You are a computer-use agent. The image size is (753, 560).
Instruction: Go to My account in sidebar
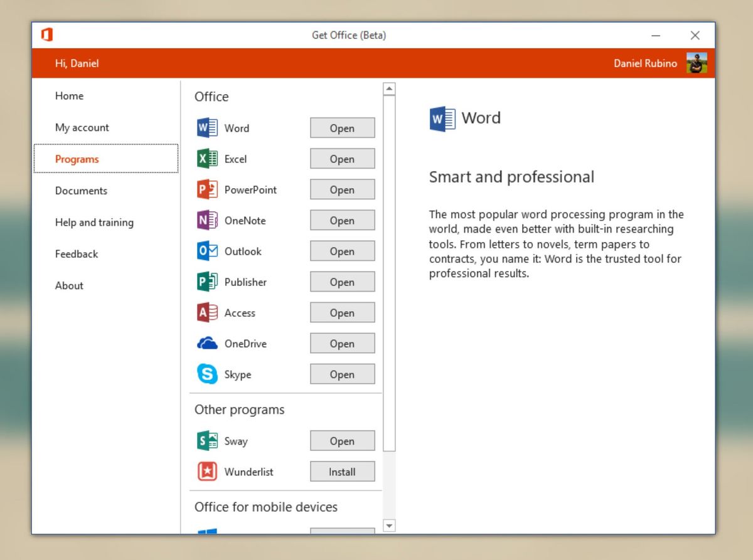click(82, 127)
